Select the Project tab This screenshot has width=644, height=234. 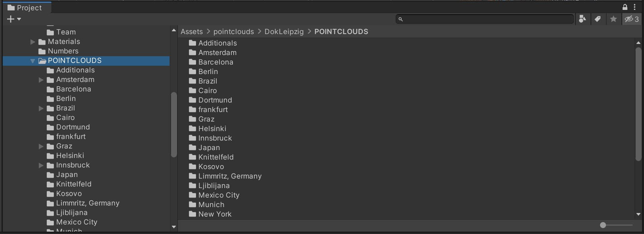(25, 8)
